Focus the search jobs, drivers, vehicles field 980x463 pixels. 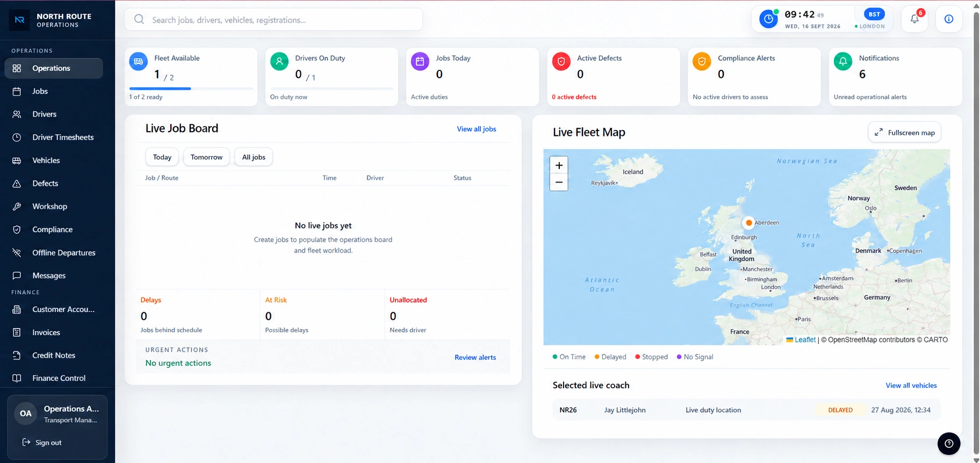(x=273, y=19)
